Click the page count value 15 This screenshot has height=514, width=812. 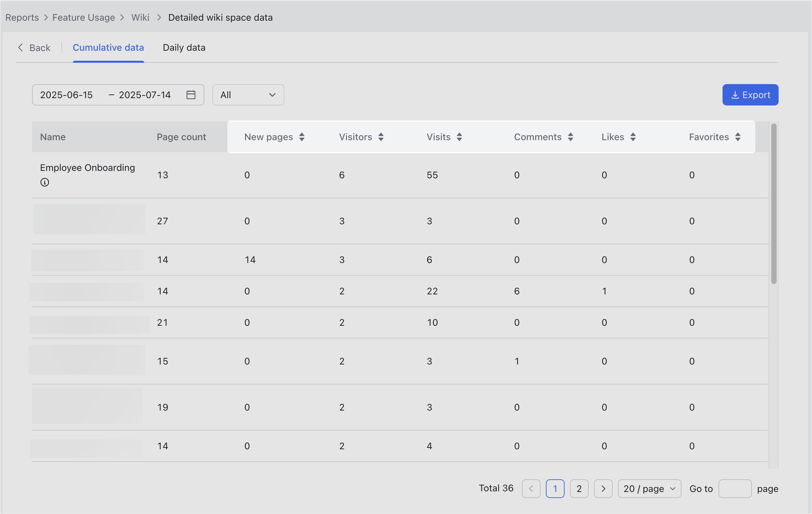(x=163, y=361)
